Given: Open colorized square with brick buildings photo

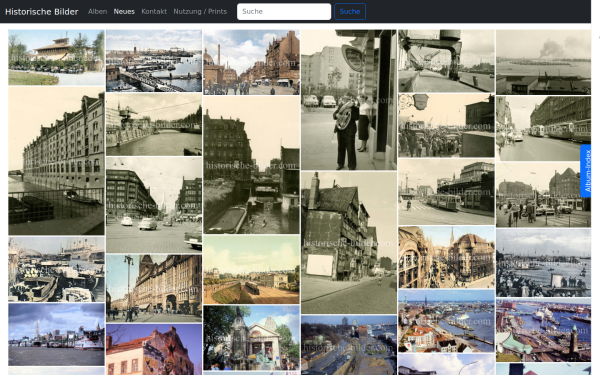Looking at the screenshot, I should point(251,62).
